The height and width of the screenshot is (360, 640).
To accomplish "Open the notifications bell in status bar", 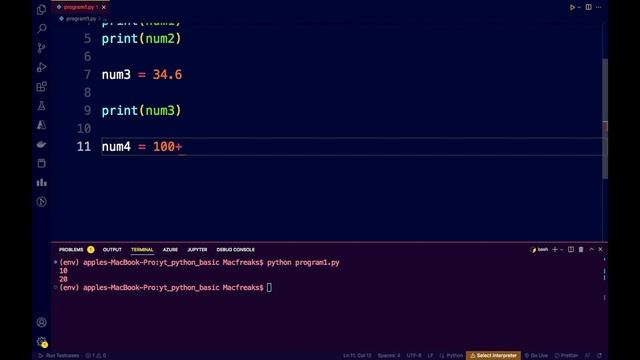I will coord(600,356).
